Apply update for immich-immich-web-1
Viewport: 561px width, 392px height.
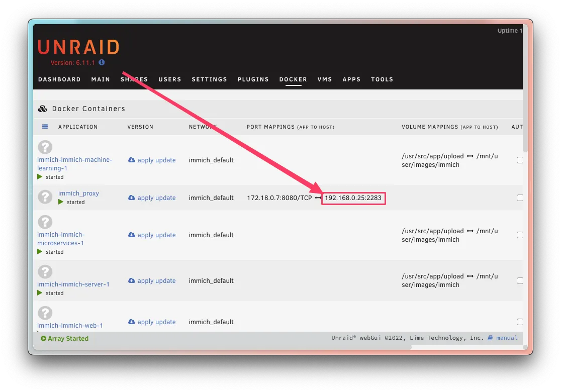tap(156, 322)
